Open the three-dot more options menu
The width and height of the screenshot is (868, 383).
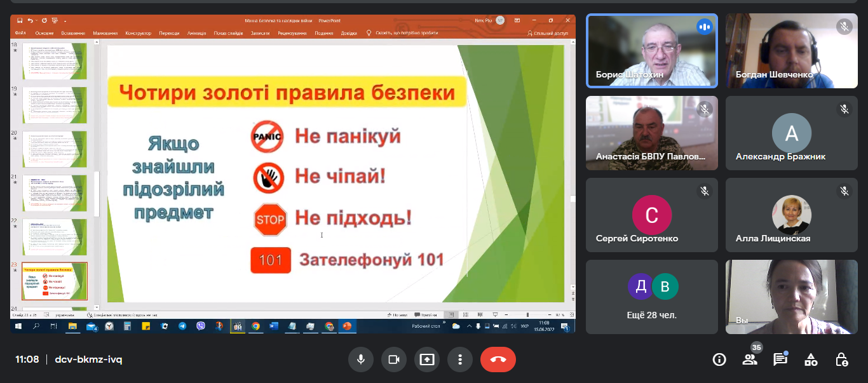click(x=459, y=359)
